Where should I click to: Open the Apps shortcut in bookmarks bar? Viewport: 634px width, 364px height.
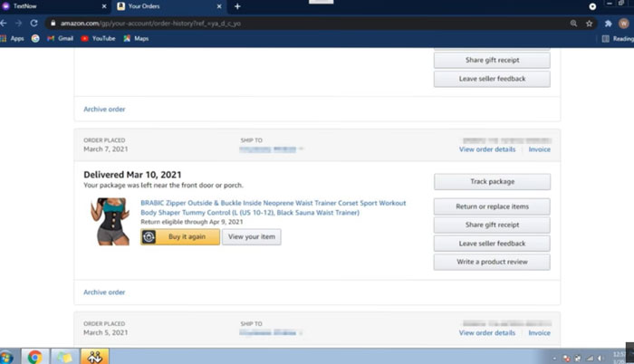(13, 39)
